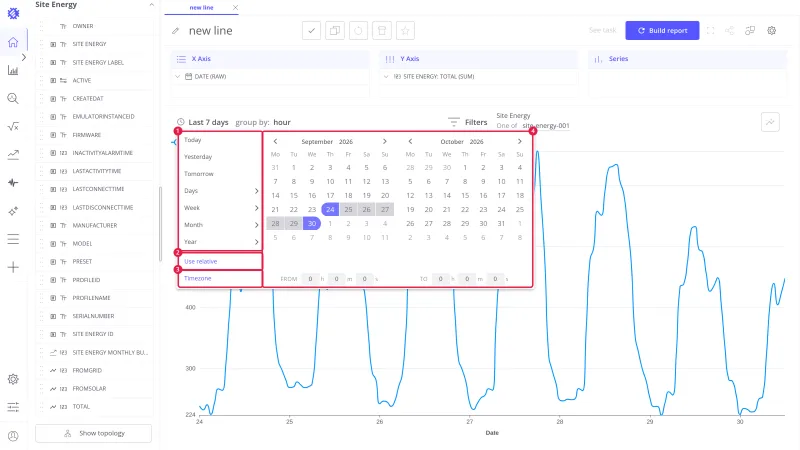
Task: Click the star favorite toolbar button
Action: [405, 31]
